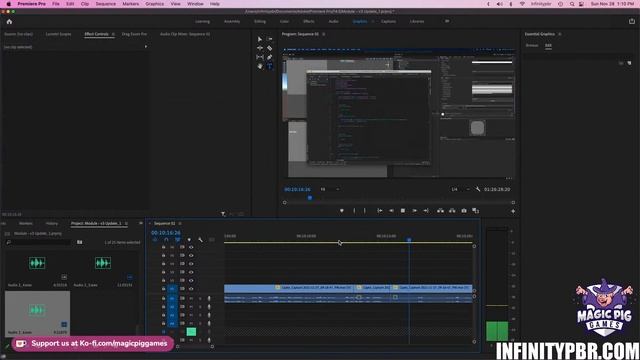The width and height of the screenshot is (640, 360).
Task: Open the Sequence 01 timeline panel menu
Action: coord(180,224)
